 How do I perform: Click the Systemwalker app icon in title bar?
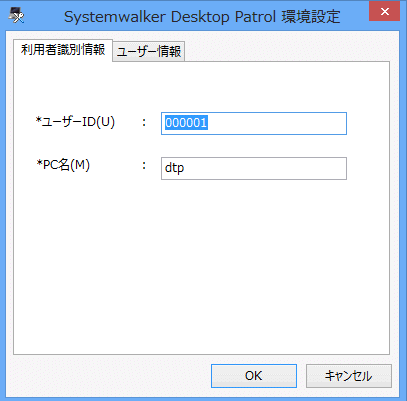pyautogui.click(x=16, y=16)
